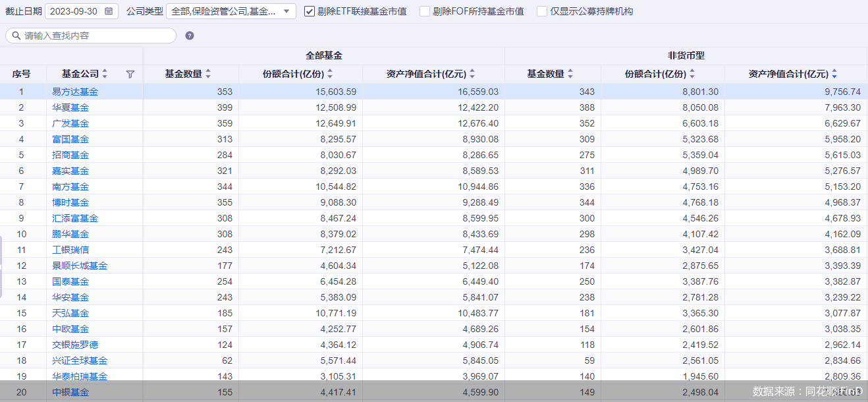Sort all-funds net asset value column
868x402 pixels.
coord(472,74)
